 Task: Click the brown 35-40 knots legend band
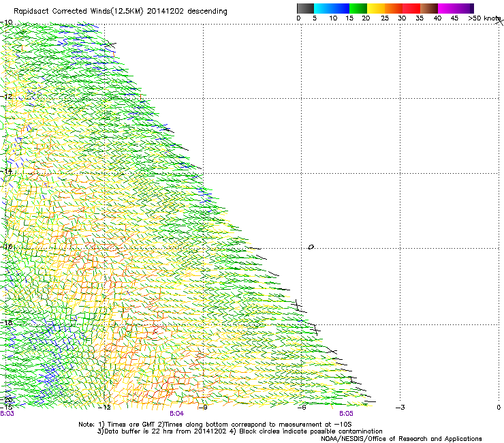coord(429,8)
